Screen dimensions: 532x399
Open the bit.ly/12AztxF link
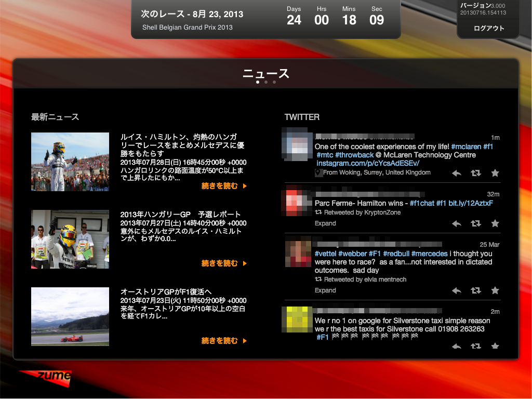click(x=471, y=203)
